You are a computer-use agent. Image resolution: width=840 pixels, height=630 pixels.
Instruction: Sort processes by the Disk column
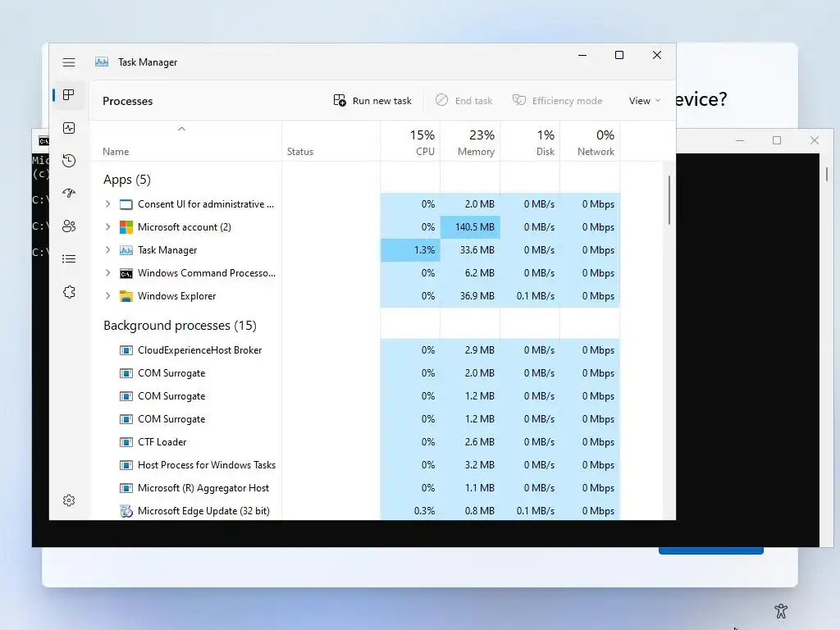coord(531,142)
